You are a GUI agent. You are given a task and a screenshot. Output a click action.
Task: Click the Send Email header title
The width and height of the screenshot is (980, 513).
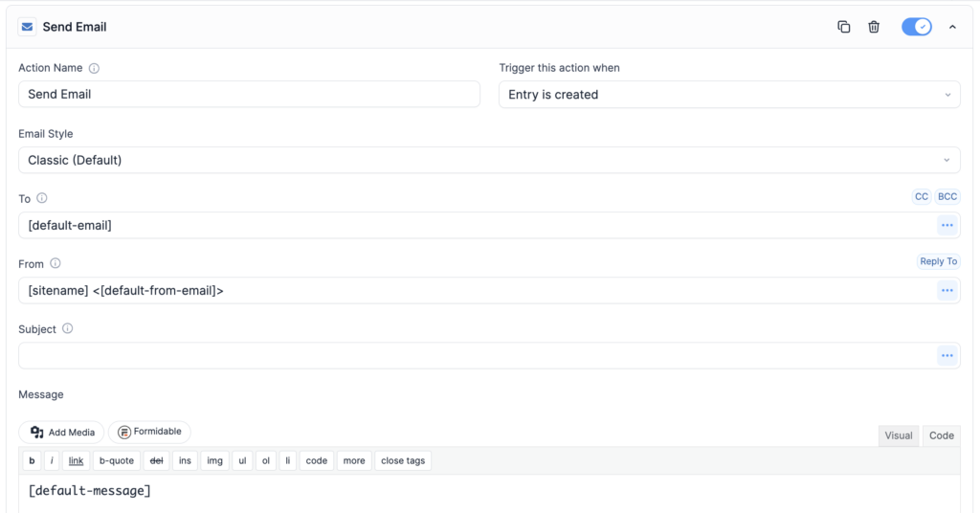75,27
